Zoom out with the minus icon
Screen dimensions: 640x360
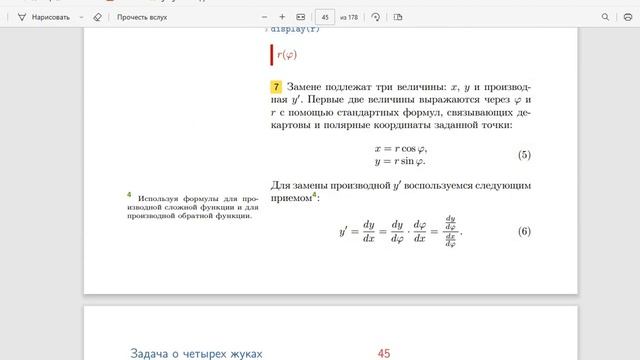(x=264, y=17)
